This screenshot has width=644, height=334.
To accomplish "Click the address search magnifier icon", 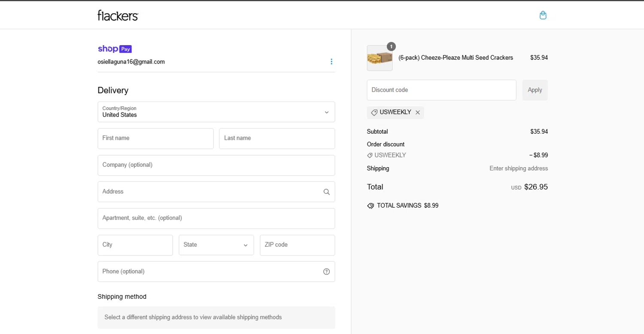I will (x=326, y=192).
